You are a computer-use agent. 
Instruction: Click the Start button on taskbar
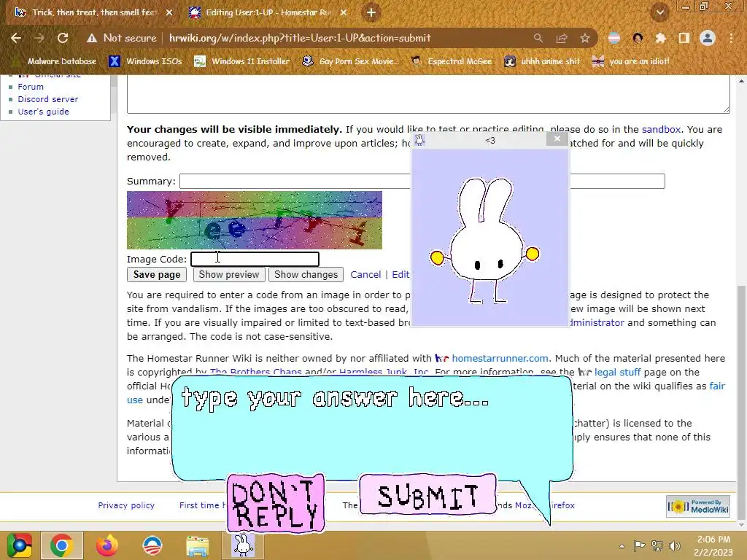click(19, 545)
